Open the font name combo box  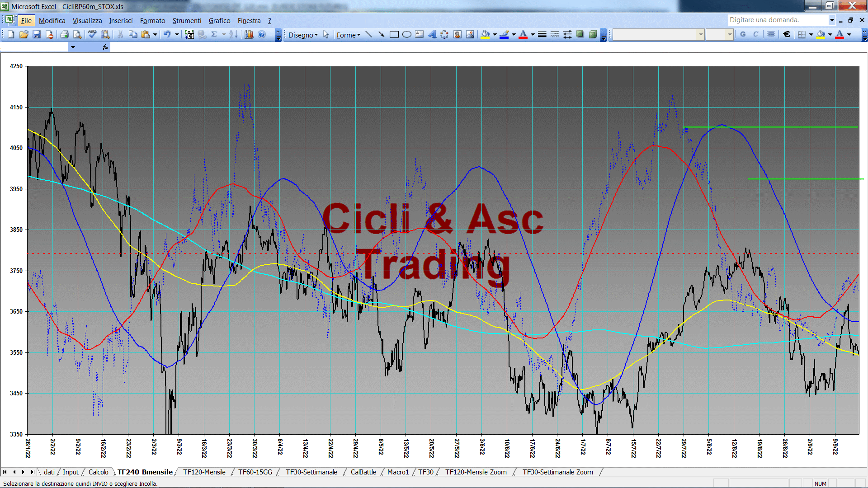click(659, 34)
